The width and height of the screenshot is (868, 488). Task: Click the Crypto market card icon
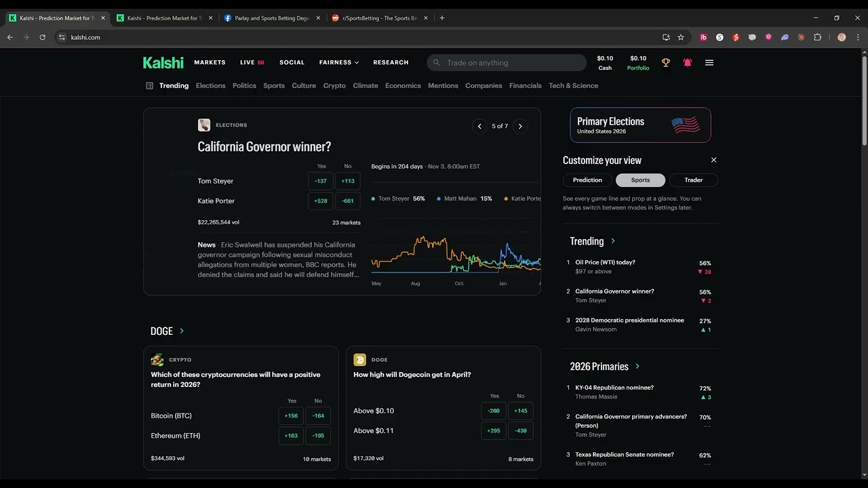click(x=157, y=360)
